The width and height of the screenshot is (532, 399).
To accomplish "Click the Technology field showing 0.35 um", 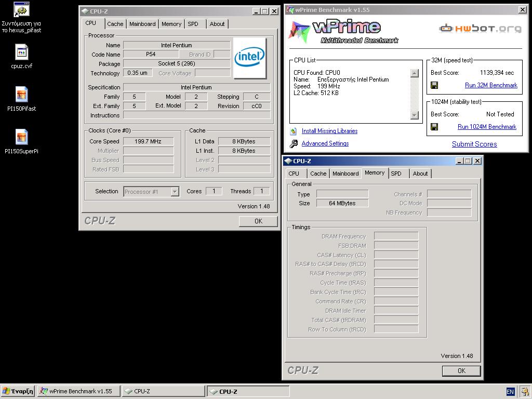I will point(138,73).
